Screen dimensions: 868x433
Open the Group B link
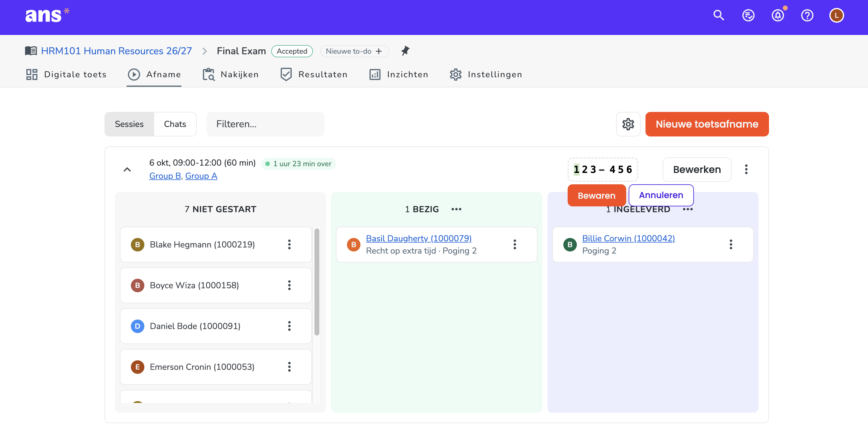tap(165, 176)
